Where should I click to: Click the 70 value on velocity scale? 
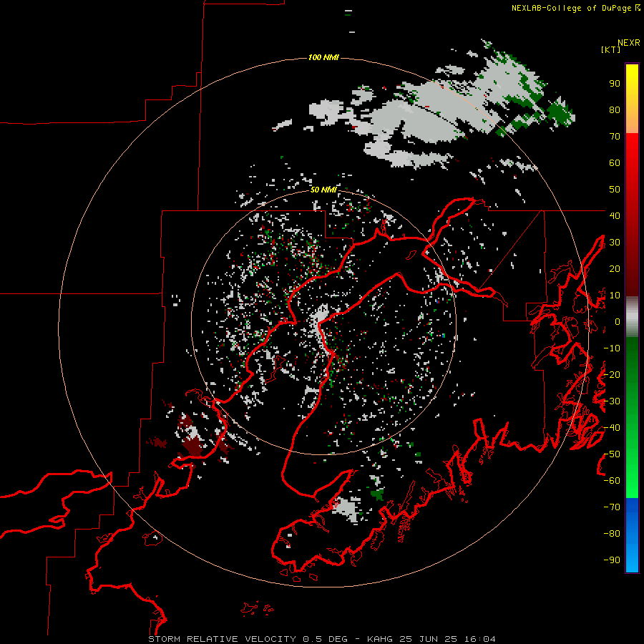pos(615,137)
